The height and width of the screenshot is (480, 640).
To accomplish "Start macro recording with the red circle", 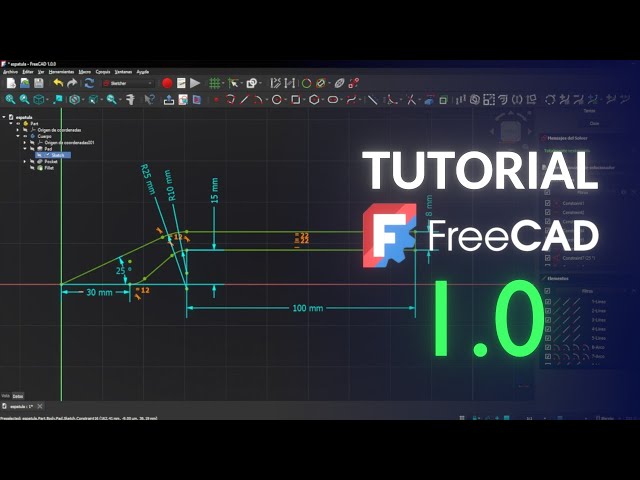I will [167, 83].
